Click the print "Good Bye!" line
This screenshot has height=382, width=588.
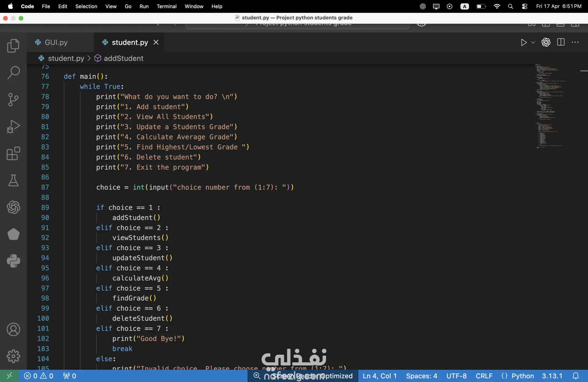click(148, 339)
